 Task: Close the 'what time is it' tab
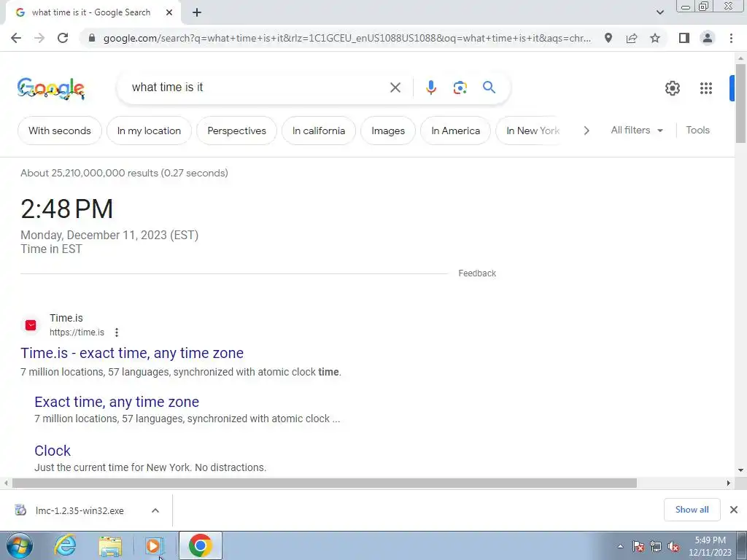click(169, 13)
